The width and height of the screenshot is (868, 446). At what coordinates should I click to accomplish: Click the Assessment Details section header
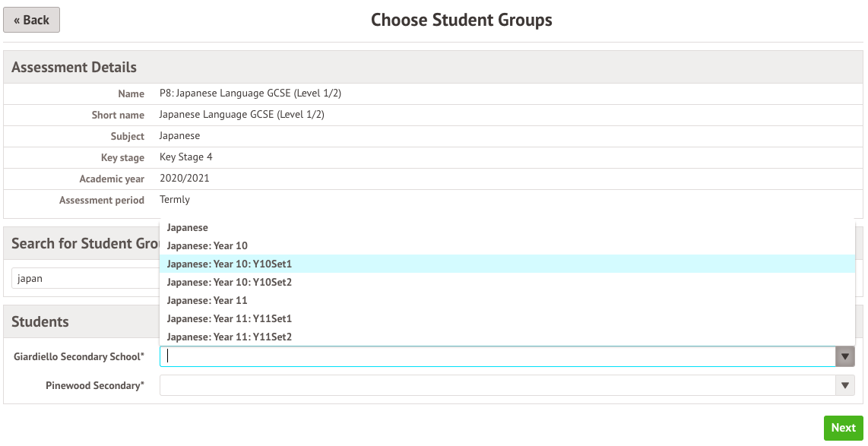pos(74,67)
